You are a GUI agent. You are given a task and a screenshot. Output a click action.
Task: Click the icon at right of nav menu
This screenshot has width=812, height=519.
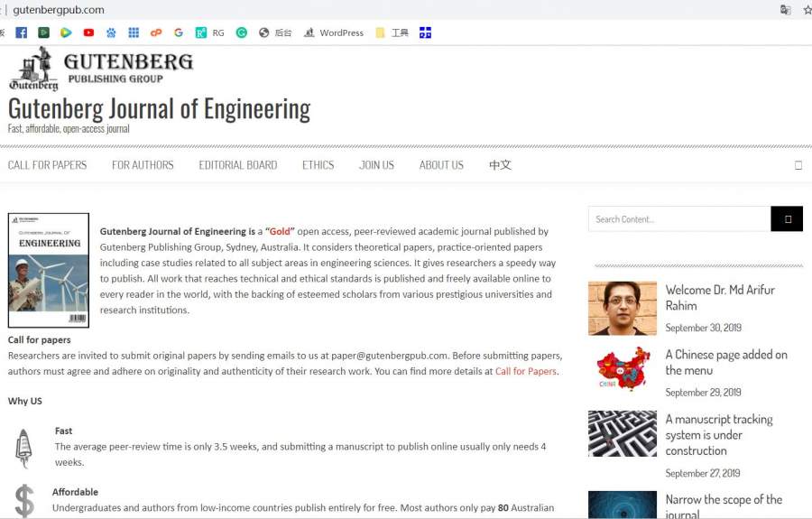(798, 165)
